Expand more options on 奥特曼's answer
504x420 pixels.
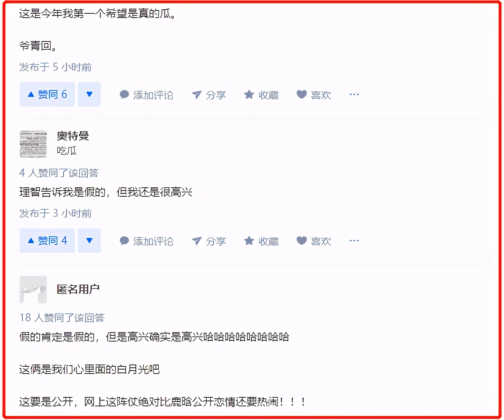tap(354, 241)
